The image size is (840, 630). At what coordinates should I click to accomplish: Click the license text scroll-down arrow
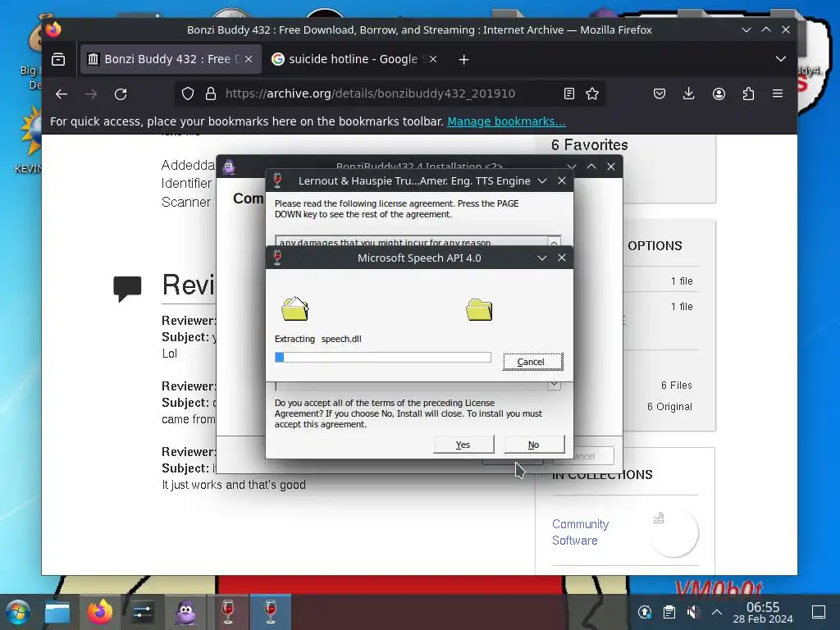554,386
